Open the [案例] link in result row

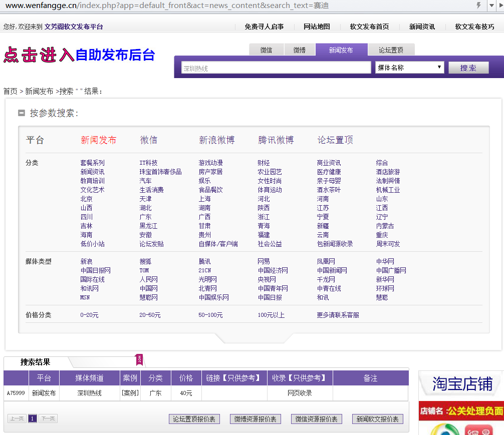pyautogui.click(x=130, y=393)
